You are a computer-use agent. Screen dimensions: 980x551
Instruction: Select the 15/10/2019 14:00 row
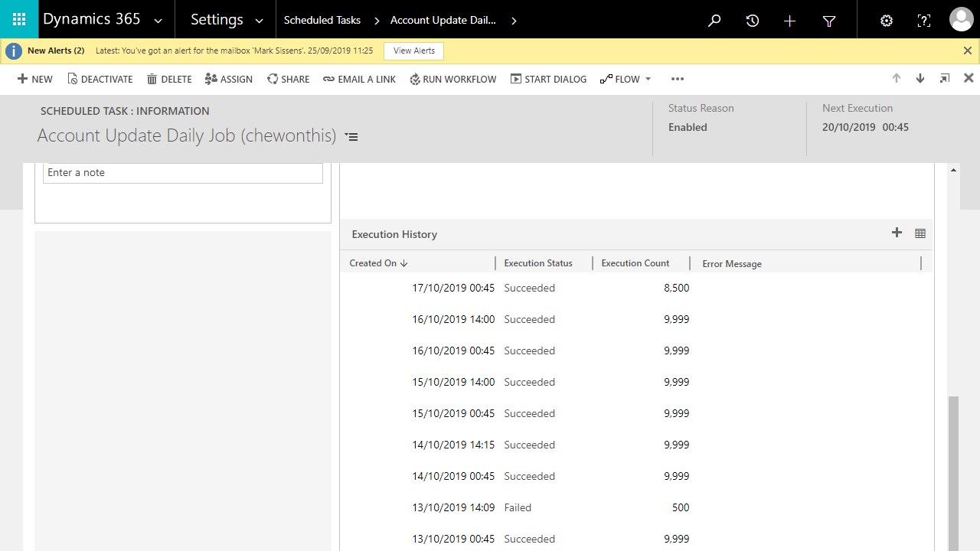(x=636, y=383)
